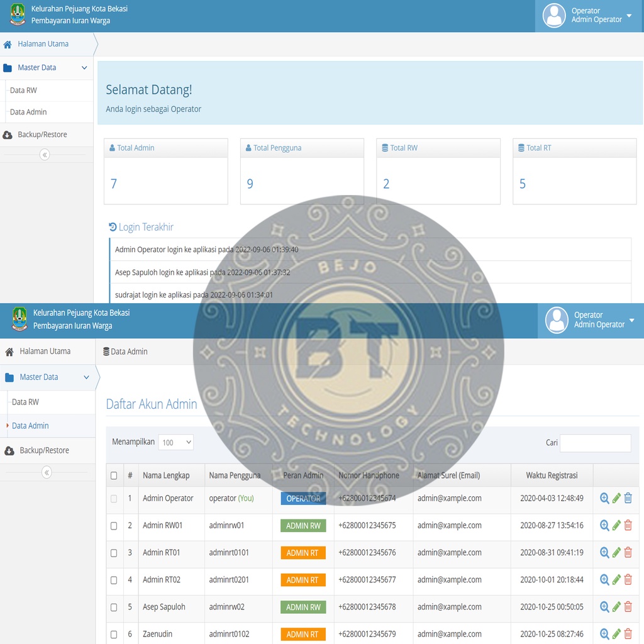Open details magnifier for Admin Operator row
Screen dimensions: 644x644
point(604,498)
